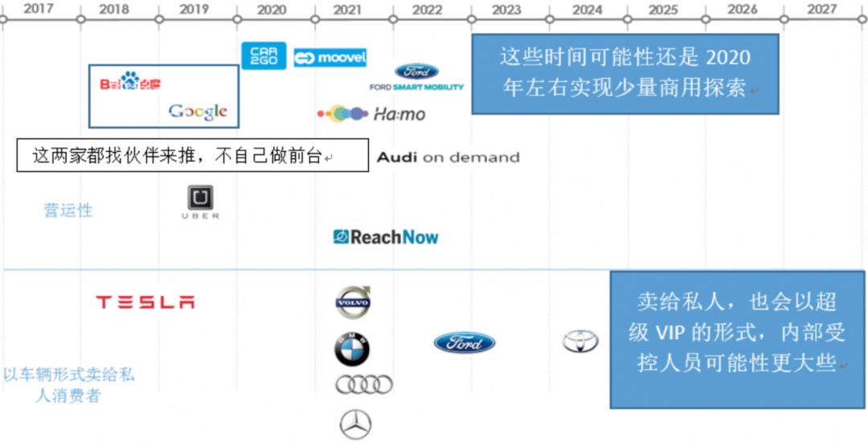Click the 2025 timeline year label

click(663, 10)
